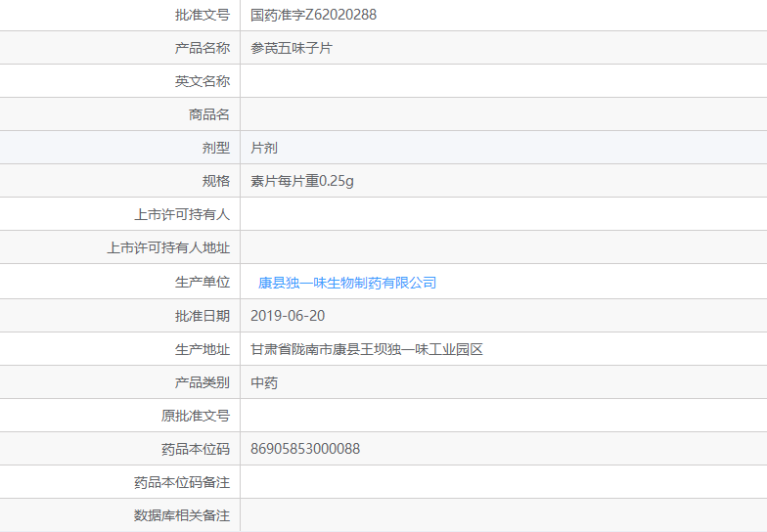767x532 pixels.
Task: Select the production address 甘肃省陇南市康县王坝独一味工业园区
Action: pos(367,349)
